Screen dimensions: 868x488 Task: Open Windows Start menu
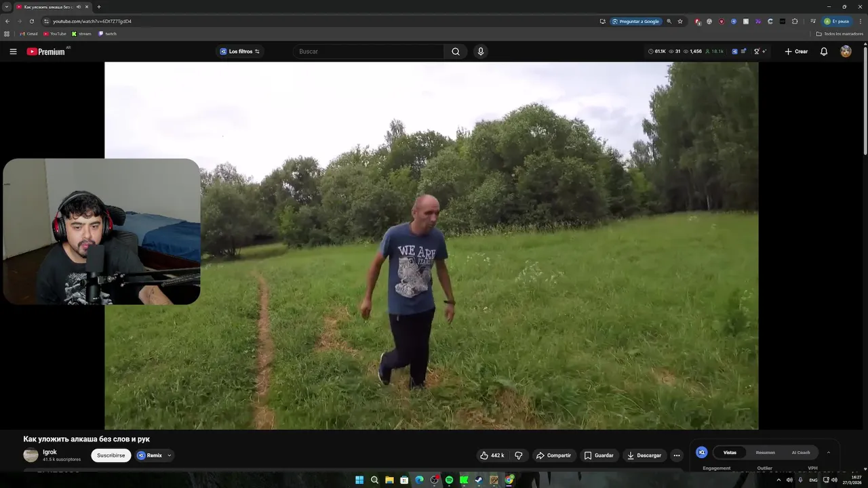[359, 480]
